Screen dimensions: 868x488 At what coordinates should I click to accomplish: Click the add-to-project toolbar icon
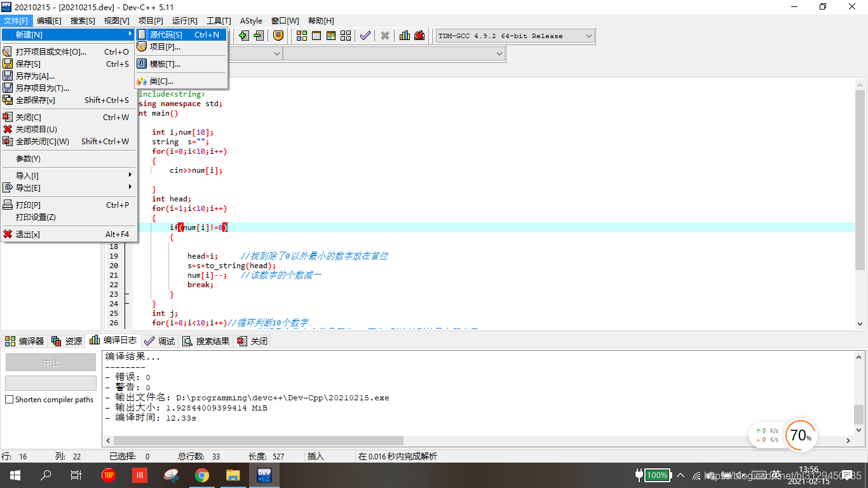[x=244, y=36]
